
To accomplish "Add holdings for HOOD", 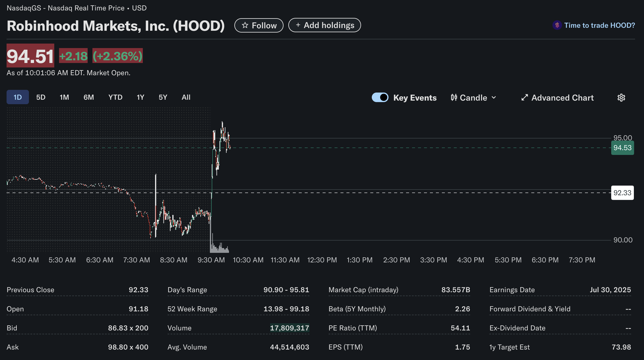I will (325, 25).
